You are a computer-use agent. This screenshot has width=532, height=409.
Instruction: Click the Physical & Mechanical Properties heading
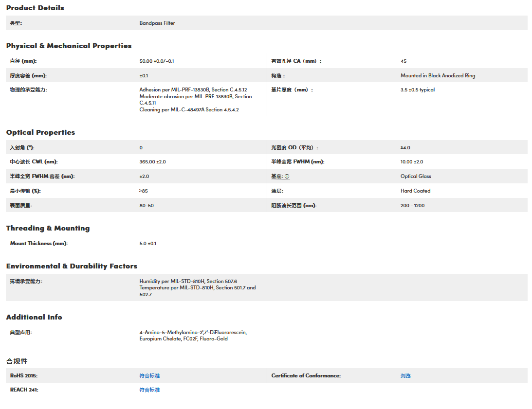point(69,46)
